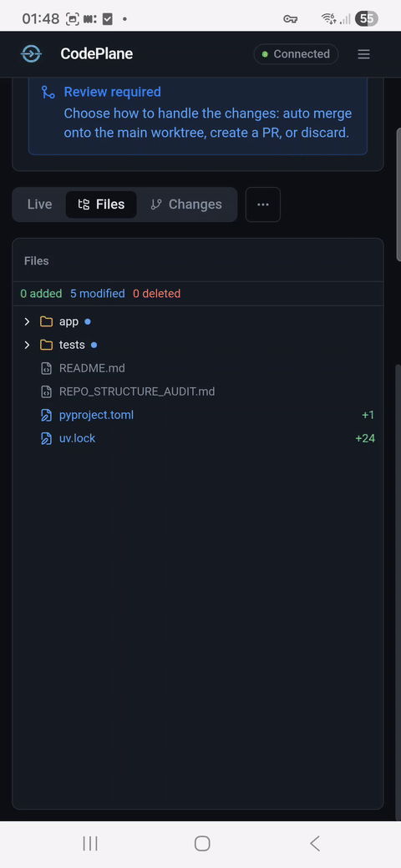Click the '5 modified' count

98,294
